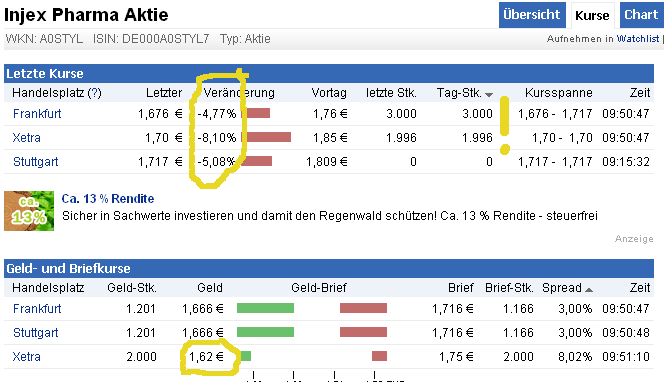
Task: Click the green Frankfurt Geld bar
Action: (x=266, y=308)
